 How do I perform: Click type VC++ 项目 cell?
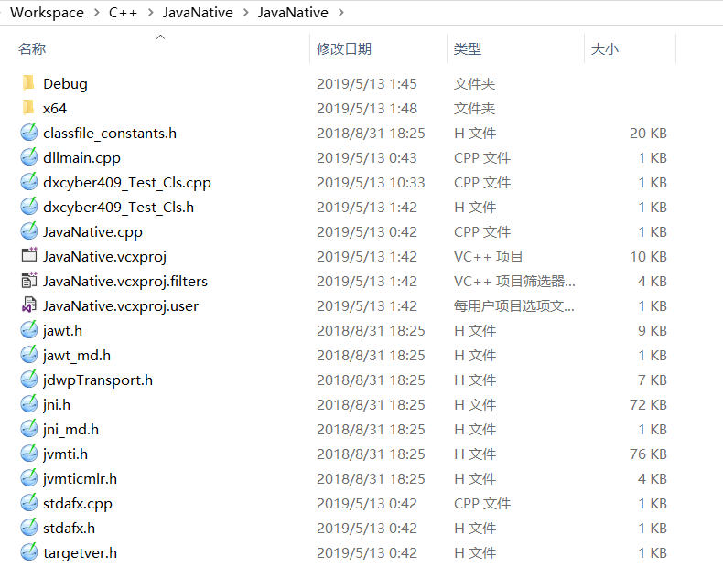pyautogui.click(x=488, y=256)
